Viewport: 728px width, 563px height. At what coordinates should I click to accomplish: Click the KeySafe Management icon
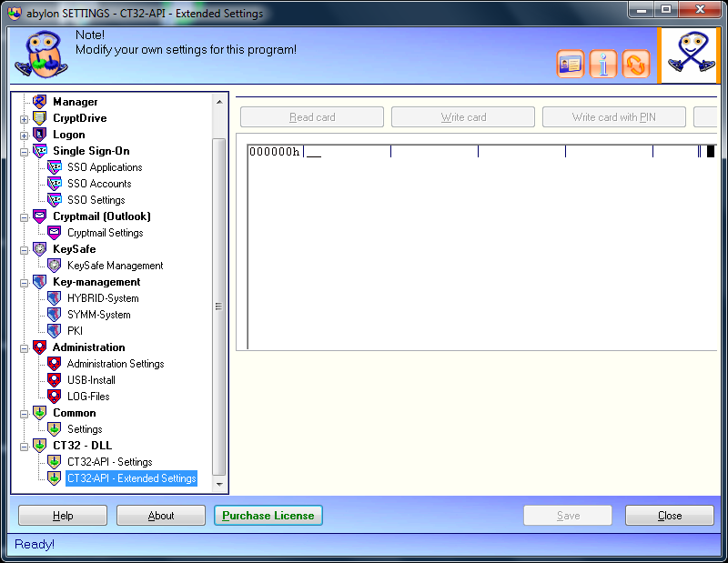[x=55, y=266]
